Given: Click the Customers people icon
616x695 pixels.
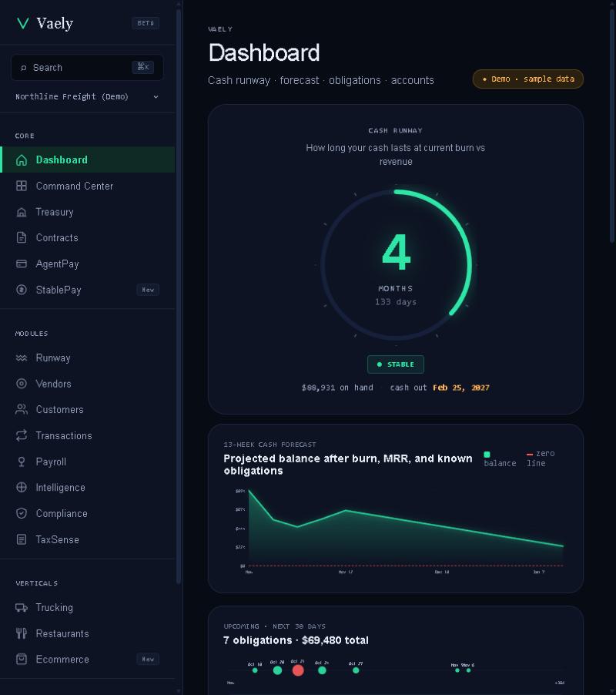Looking at the screenshot, I should [x=22, y=410].
